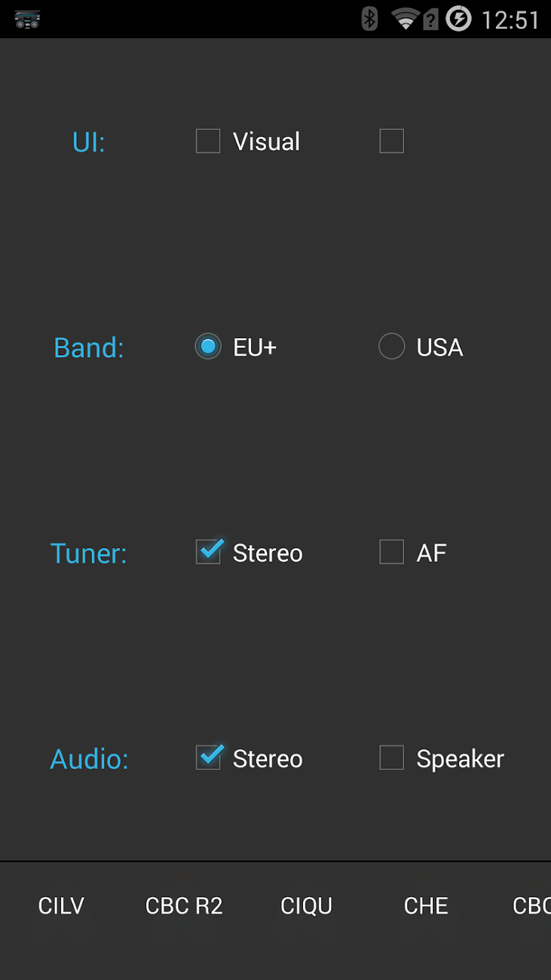Screen dimensions: 551x980
Task: Tap the Wi-Fi signal icon
Action: [405, 19]
